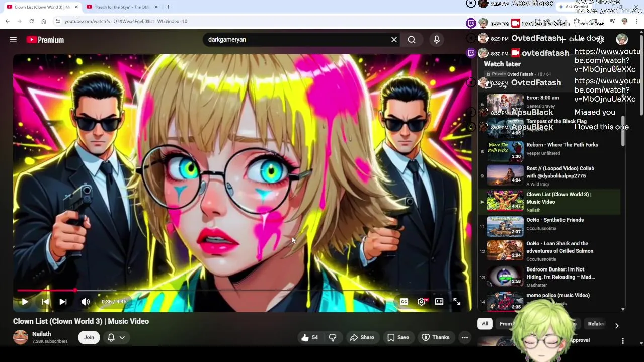Run search with the magnifier button
The height and width of the screenshot is (362, 644).
412,40
